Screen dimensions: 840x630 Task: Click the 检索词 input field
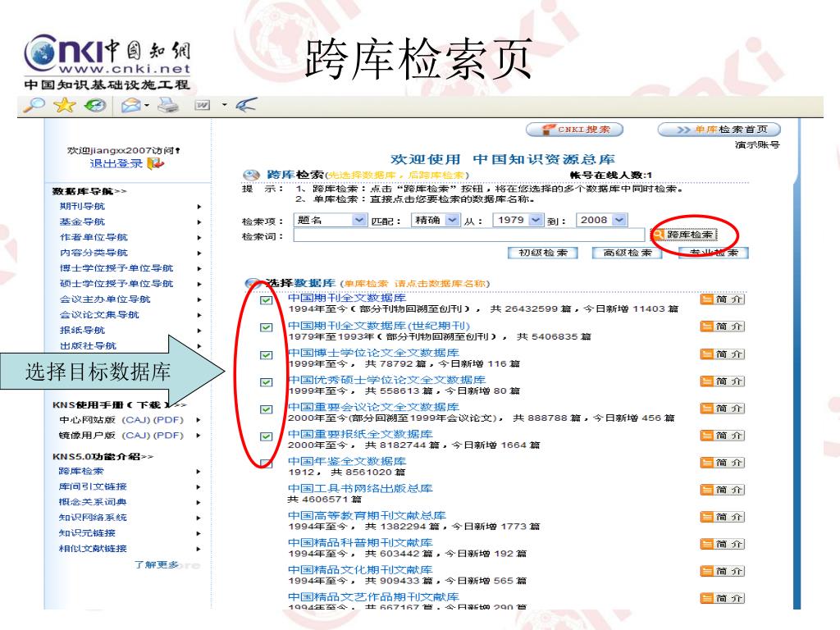click(x=468, y=235)
